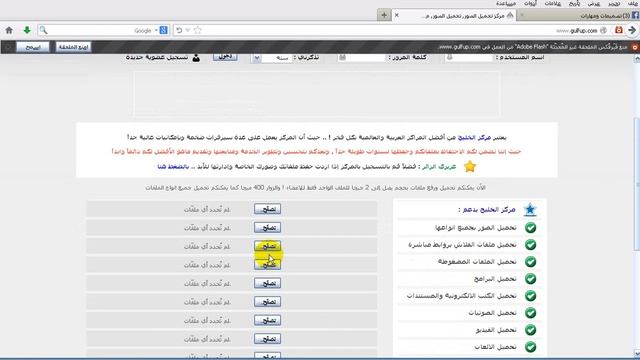Click the page scrollbar up arrow
Viewport: 640px width, 360px height.
tap(636, 59)
